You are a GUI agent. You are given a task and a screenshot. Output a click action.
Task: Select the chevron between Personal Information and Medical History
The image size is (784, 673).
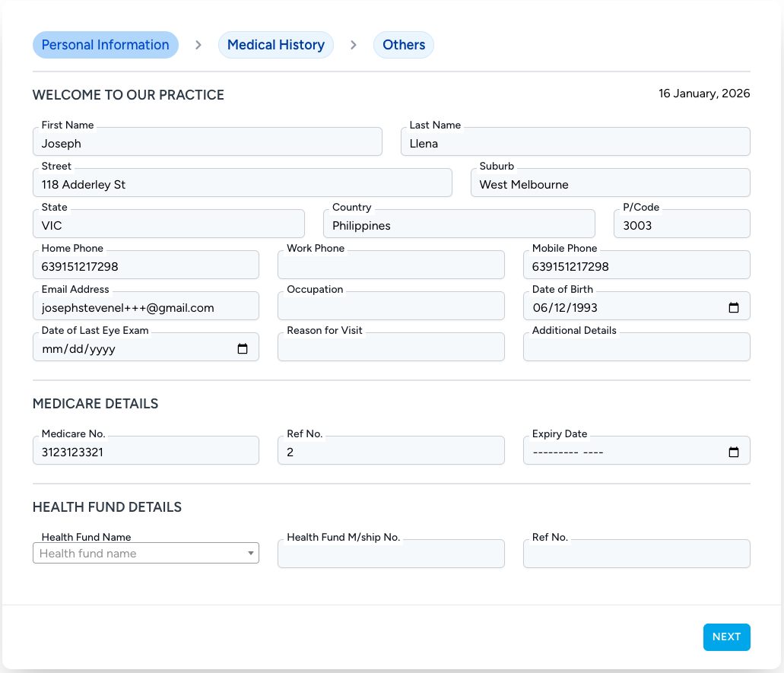tap(198, 45)
